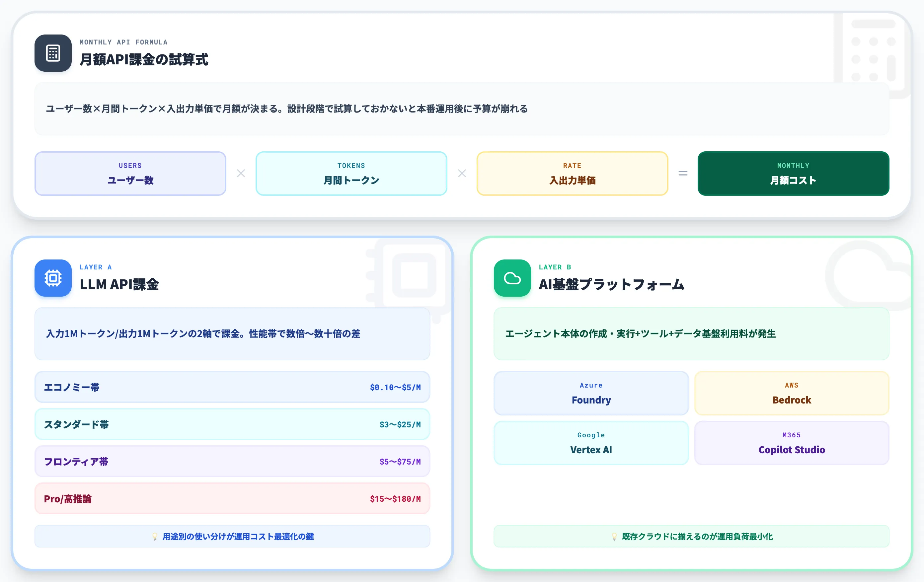Click the multiply sign between TOKENS and RATE

(x=462, y=174)
